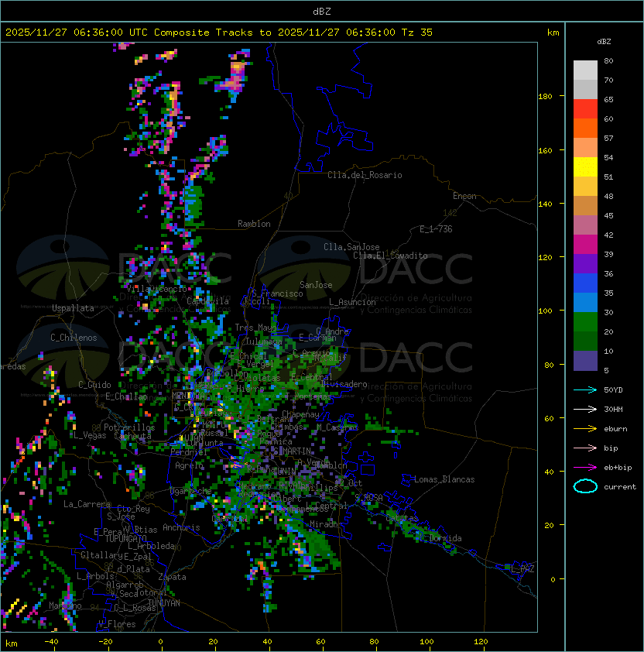This screenshot has height=652, width=644.
Task: Click the 'Mirador' map label
Action: coord(326,524)
